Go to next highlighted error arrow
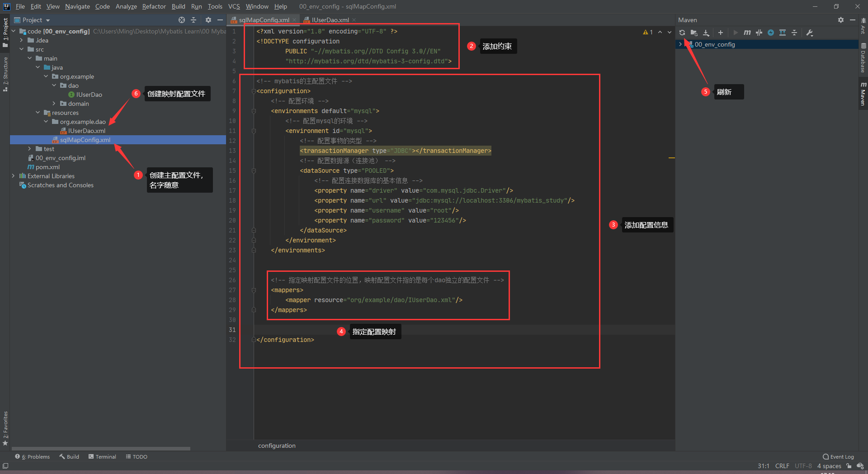 [670, 32]
